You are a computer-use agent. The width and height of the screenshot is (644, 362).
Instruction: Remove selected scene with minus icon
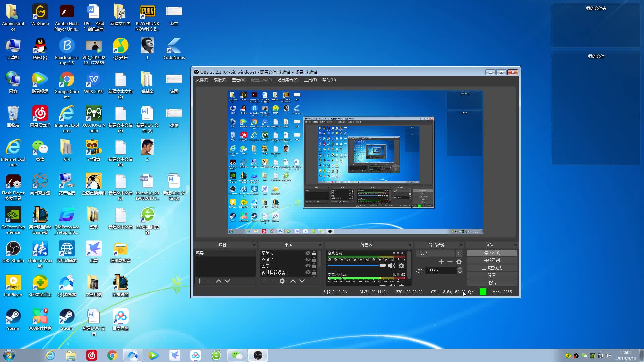click(208, 281)
